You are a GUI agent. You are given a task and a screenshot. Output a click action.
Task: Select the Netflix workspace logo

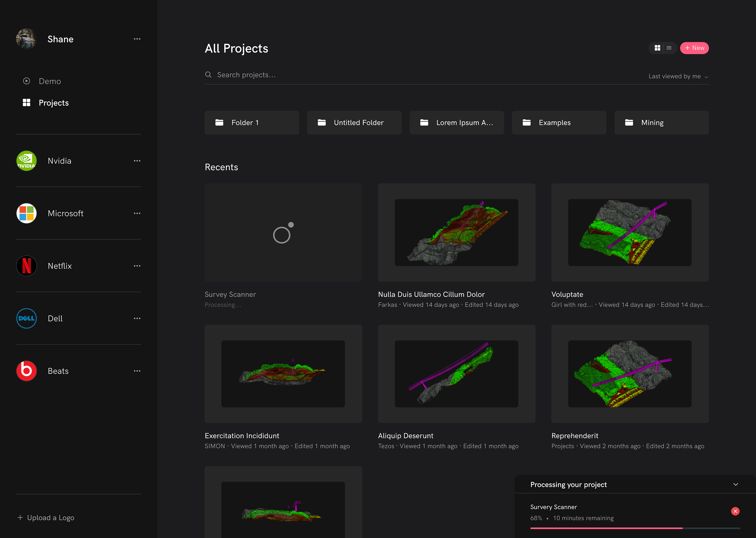point(26,266)
